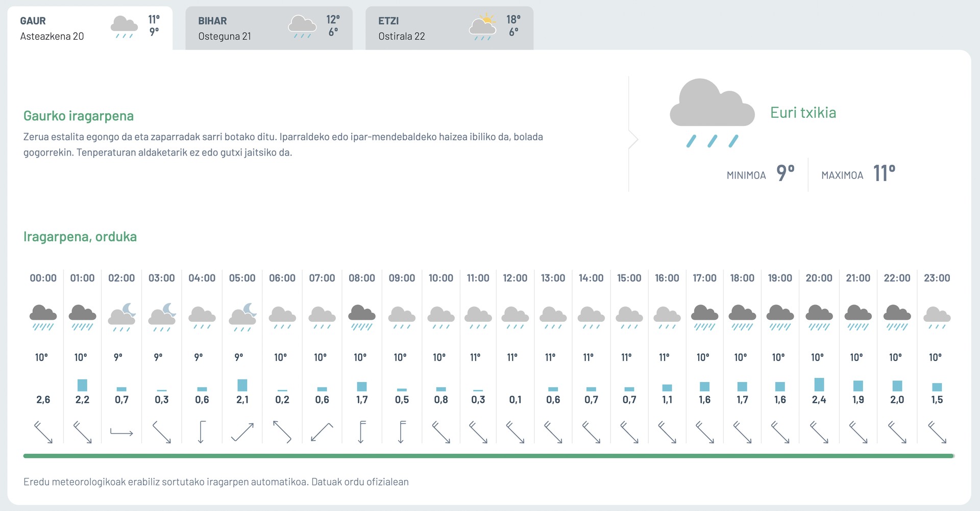
Task: Click the green hourly forecast scrollbar
Action: point(488,456)
